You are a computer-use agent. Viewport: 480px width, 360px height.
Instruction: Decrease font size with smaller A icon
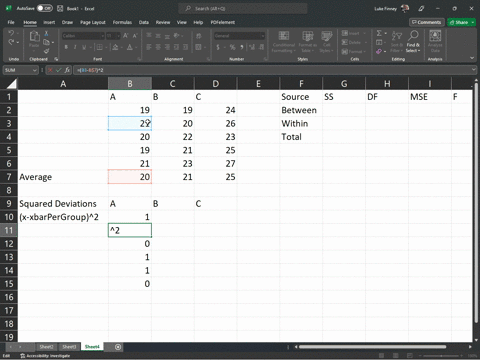[135, 36]
